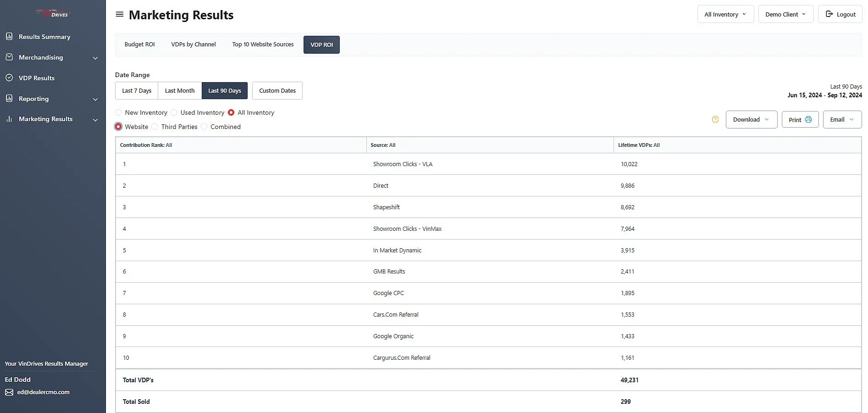This screenshot has height=413, width=868.
Task: Click the yellow help question mark icon
Action: pos(715,119)
